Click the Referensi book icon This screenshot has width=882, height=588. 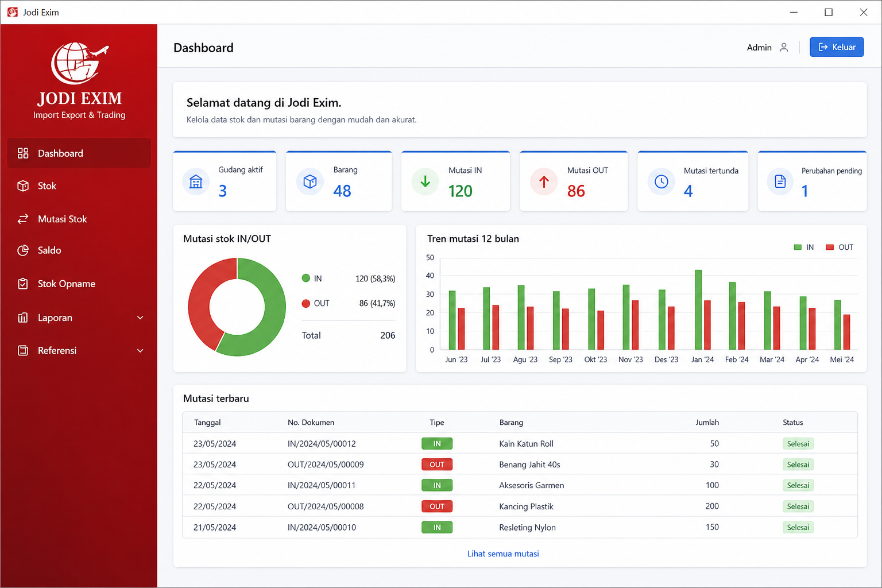tap(23, 350)
